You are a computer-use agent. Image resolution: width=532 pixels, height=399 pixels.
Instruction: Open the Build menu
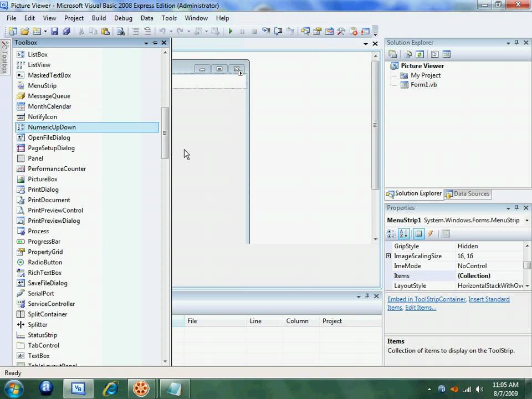(99, 18)
